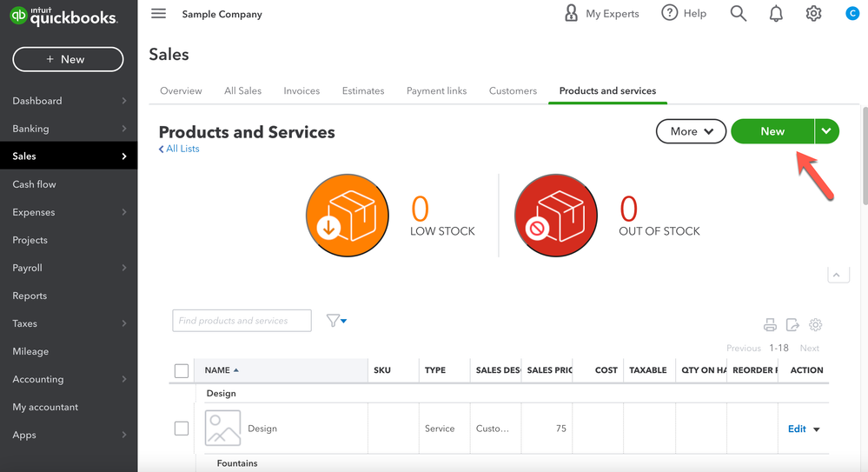
Task: Click the search magnifier icon
Action: tap(738, 13)
